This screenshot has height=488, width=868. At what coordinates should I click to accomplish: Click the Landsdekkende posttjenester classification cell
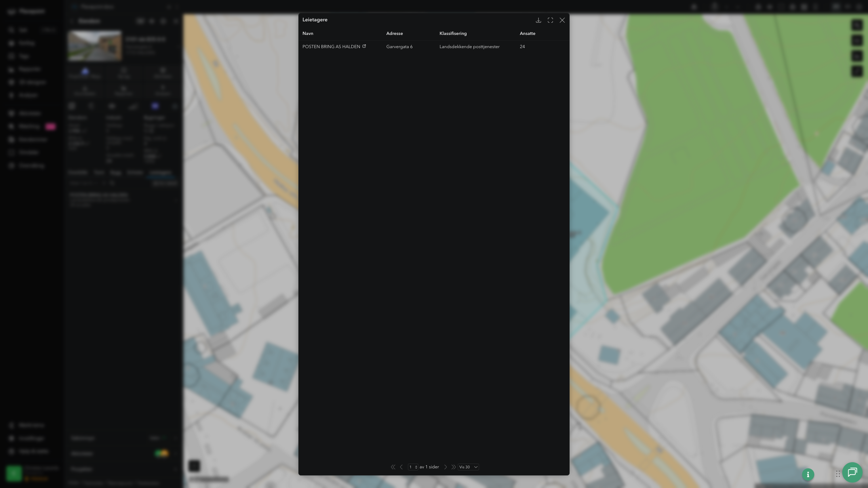point(470,47)
